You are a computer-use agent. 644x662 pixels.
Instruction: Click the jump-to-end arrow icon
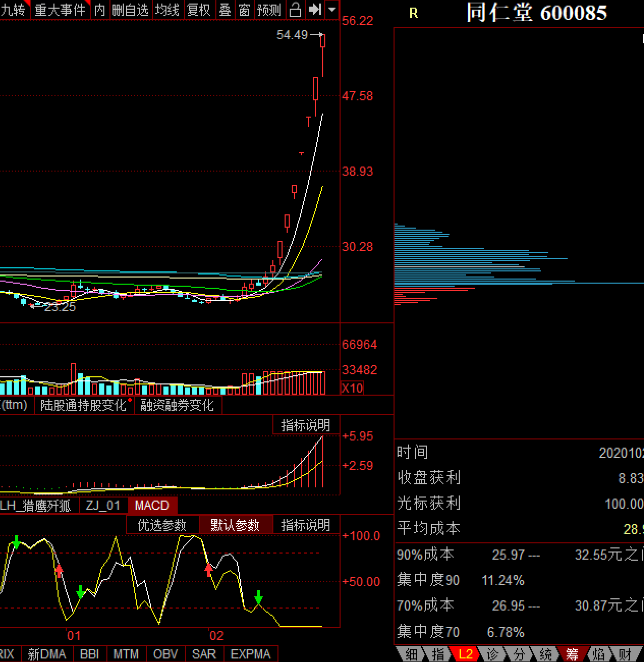click(x=315, y=10)
